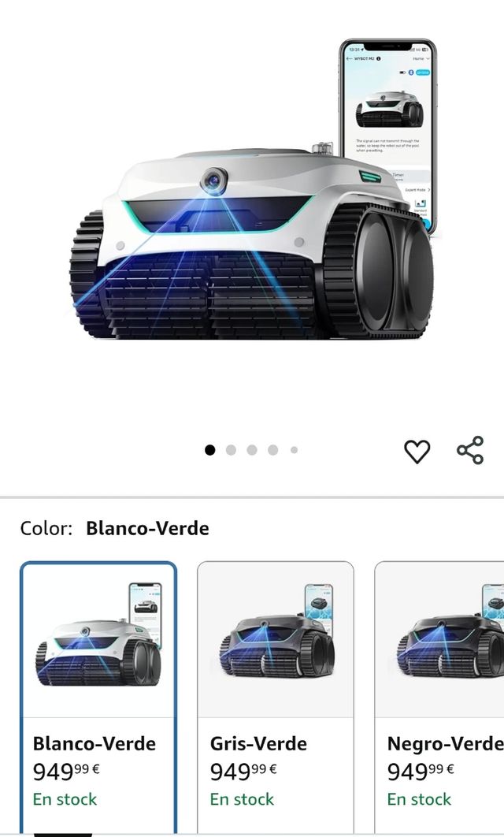Tap the heart wishlist icon
This screenshot has height=837, width=504.
[417, 451]
